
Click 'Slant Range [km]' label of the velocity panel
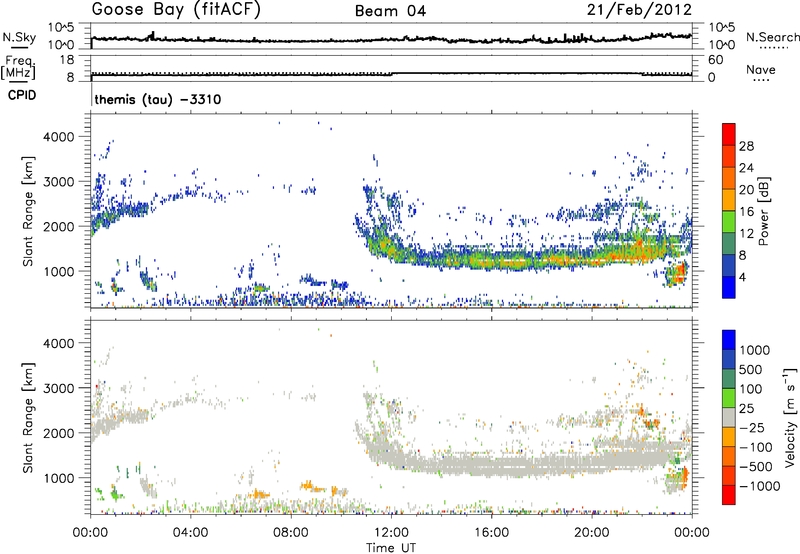(x=28, y=417)
